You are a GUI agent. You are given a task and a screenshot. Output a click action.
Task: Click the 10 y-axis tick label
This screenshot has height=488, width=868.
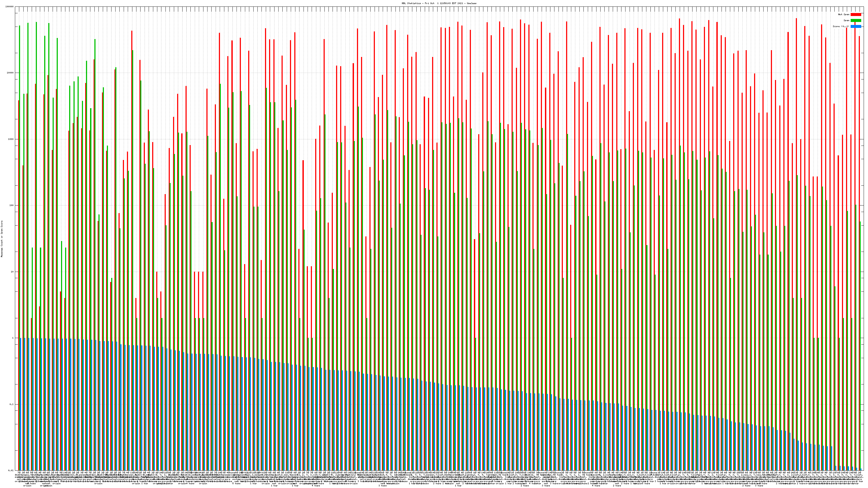12,272
